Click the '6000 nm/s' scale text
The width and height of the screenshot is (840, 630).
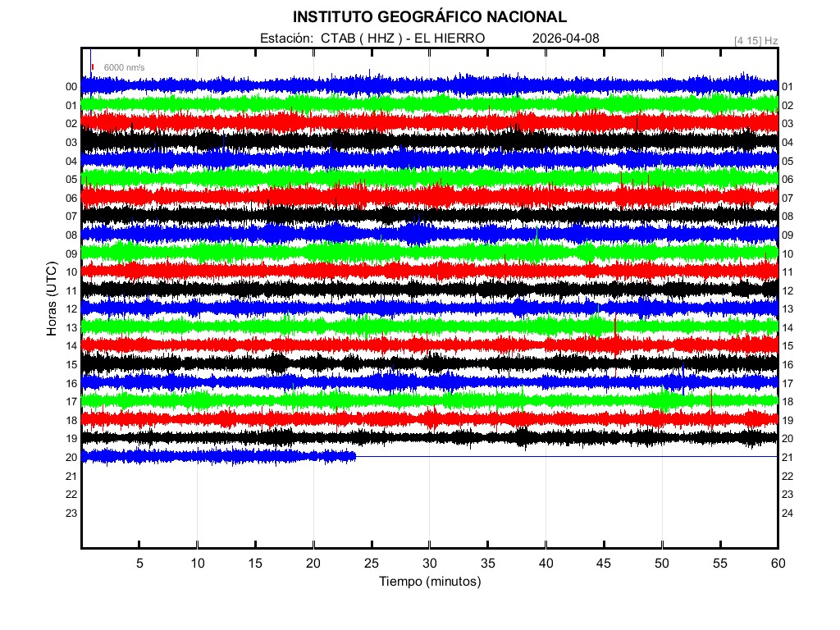tap(125, 67)
